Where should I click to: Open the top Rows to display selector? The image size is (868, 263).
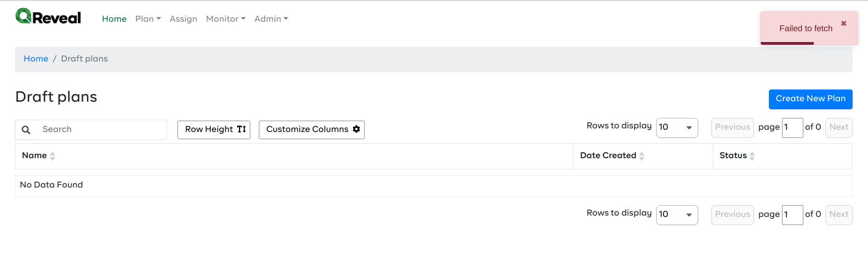pyautogui.click(x=677, y=127)
